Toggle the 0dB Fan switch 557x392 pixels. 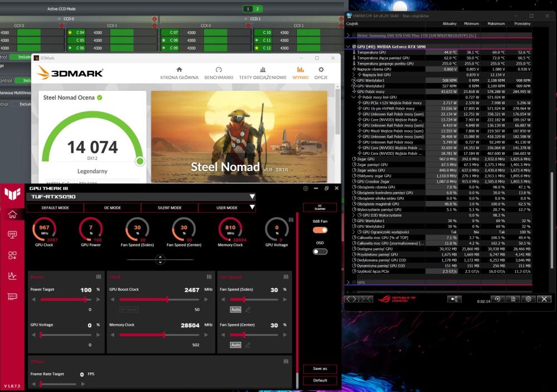[320, 230]
